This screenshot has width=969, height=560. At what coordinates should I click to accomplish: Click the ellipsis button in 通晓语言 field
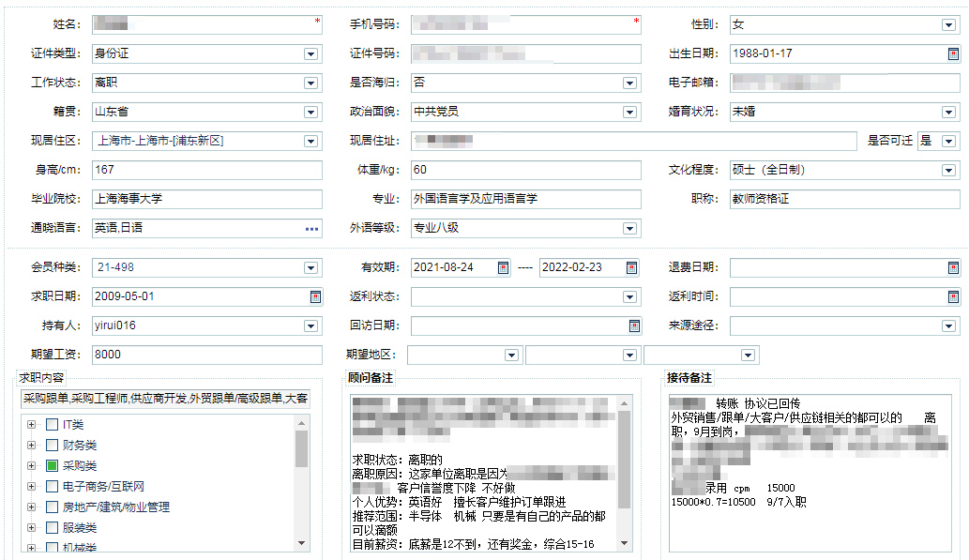tap(312, 229)
